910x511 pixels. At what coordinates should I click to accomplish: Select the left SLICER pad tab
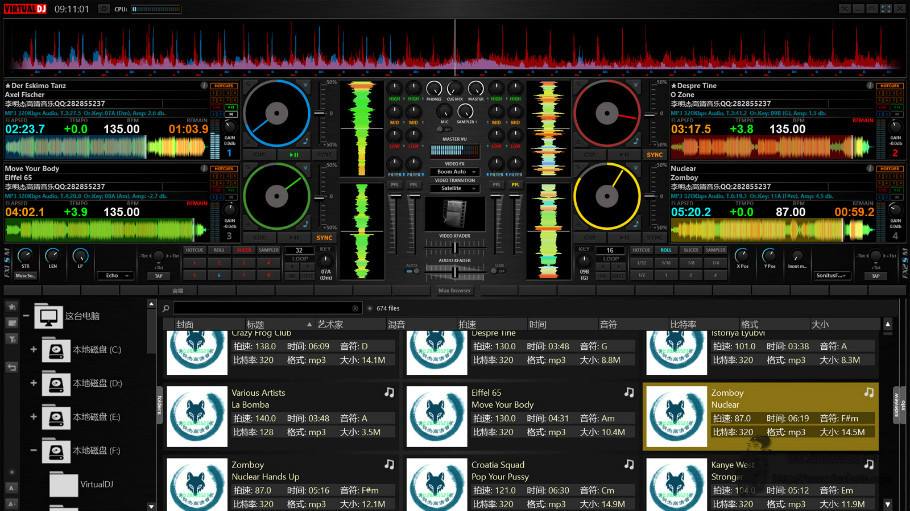coord(244,250)
